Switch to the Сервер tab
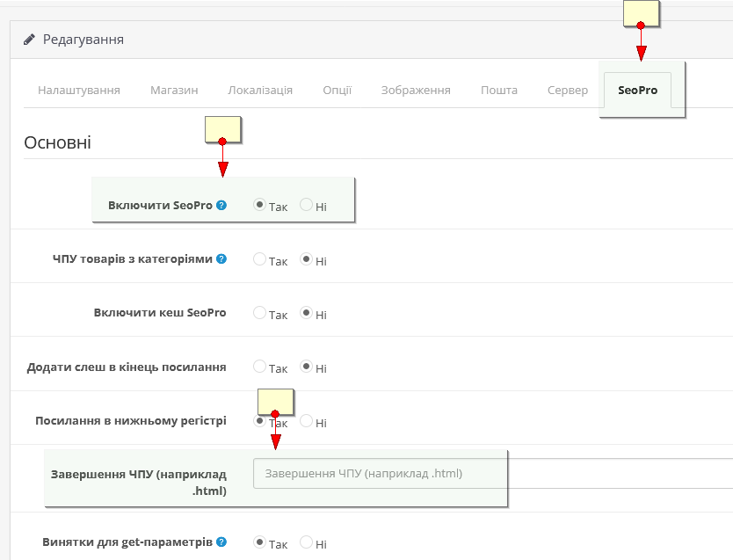The image size is (733, 560). point(568,91)
